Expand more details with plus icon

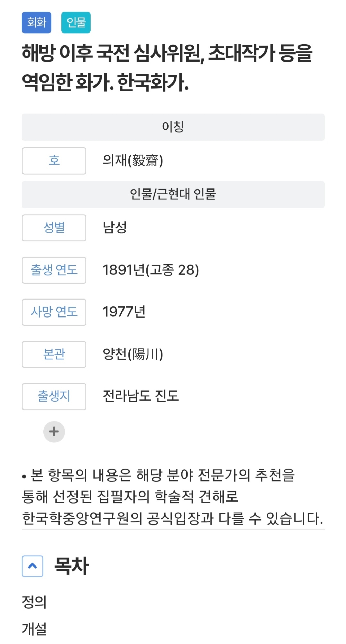point(54,431)
